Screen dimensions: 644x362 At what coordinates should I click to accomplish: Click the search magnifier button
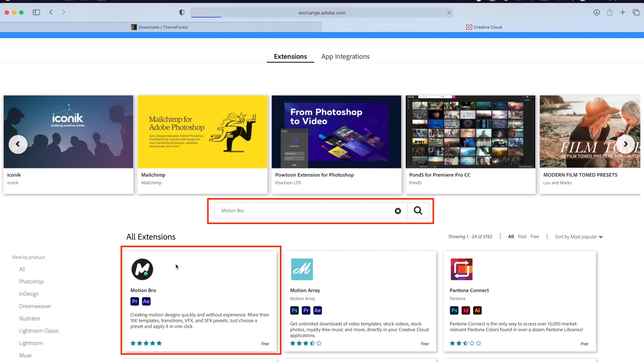tap(418, 210)
